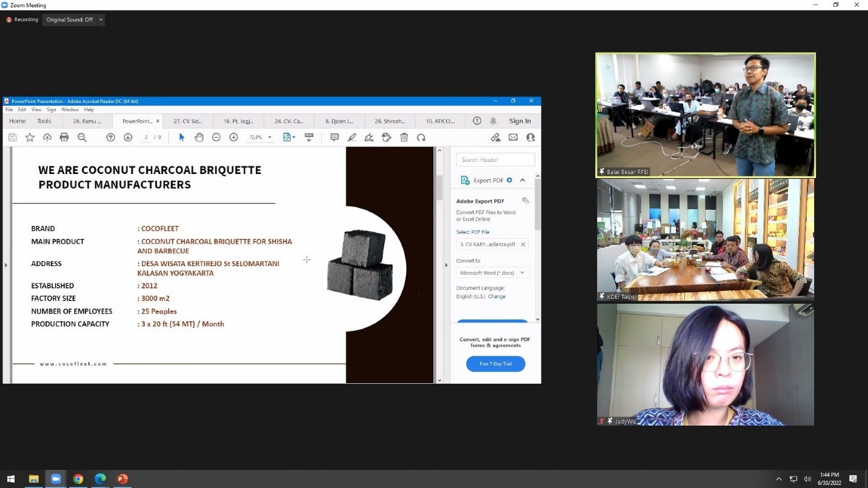The height and width of the screenshot is (488, 868).
Task: Switch to the Home tab in Acrobat
Action: click(18, 121)
